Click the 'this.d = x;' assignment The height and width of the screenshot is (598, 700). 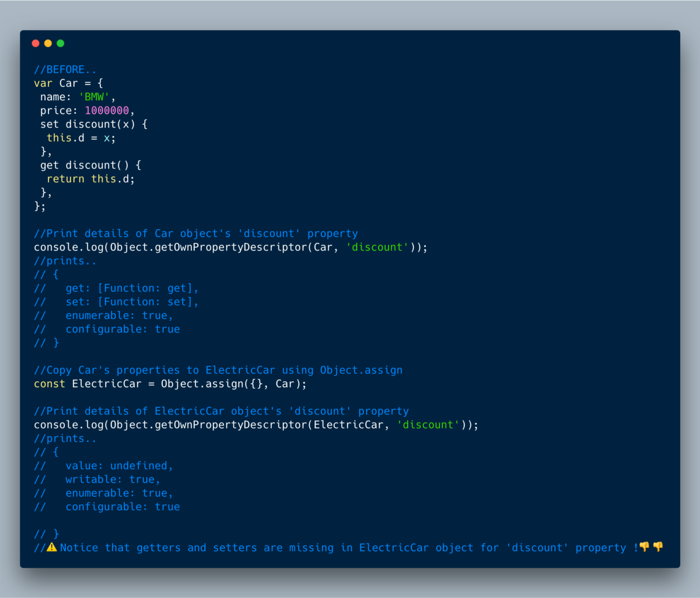coord(81,138)
